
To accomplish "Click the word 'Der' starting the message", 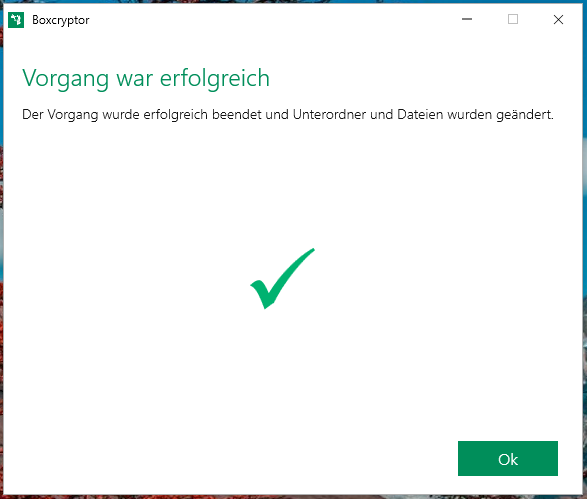I will (x=33, y=114).
